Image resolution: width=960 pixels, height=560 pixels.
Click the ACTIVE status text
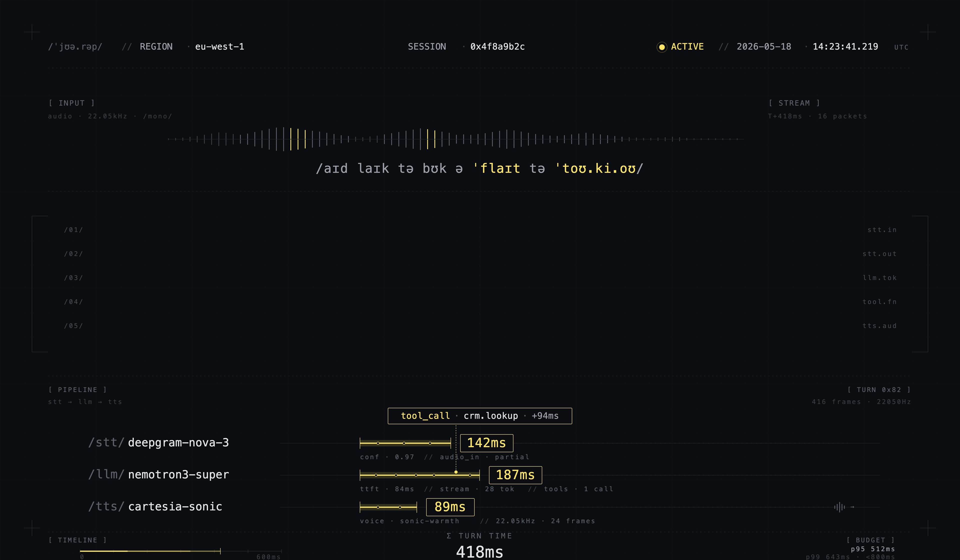point(687,46)
